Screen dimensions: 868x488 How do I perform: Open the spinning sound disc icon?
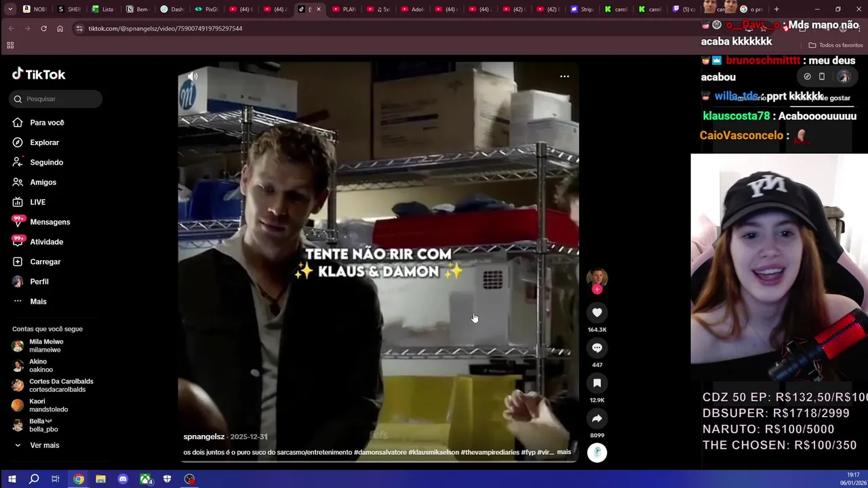point(597,453)
